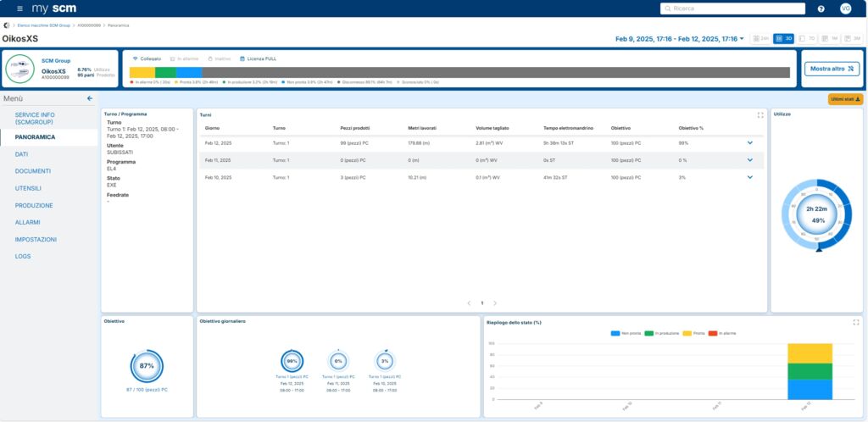Click the help question mark icon
This screenshot has height=422, width=868.
click(821, 8)
